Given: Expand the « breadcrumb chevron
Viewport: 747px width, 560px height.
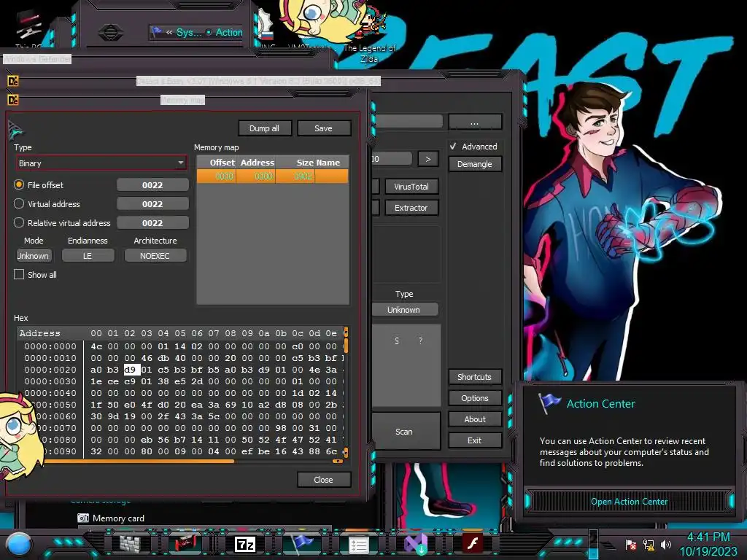Looking at the screenshot, I should 169,32.
